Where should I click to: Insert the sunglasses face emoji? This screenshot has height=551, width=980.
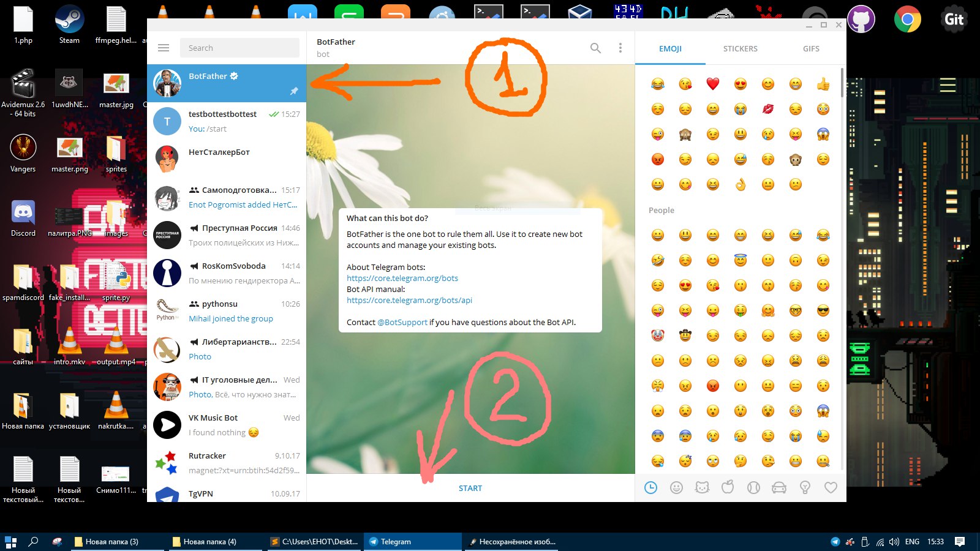coord(823,310)
